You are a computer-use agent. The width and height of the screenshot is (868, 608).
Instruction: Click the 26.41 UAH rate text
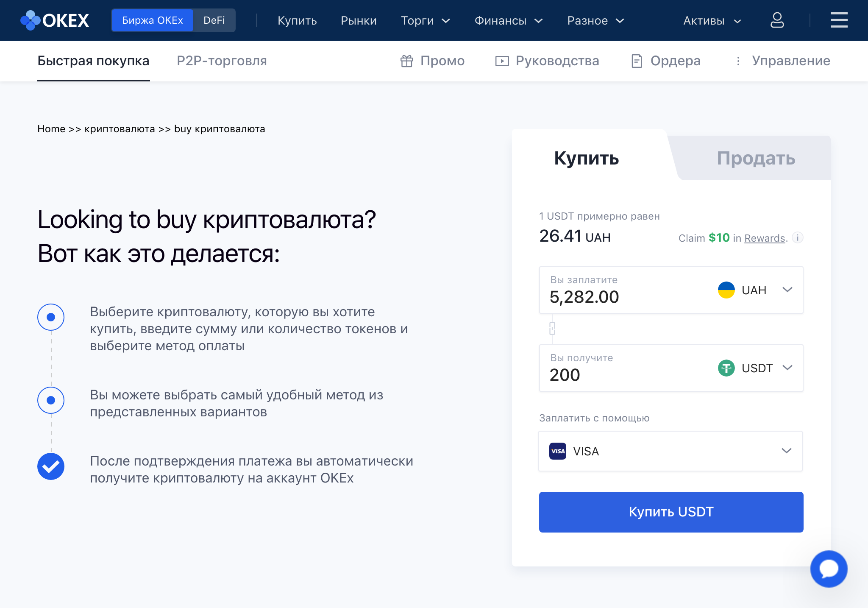coord(575,236)
